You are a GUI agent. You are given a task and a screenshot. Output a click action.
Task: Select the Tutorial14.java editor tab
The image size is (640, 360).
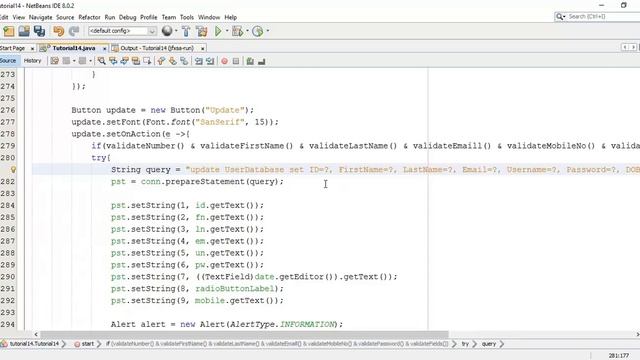coord(73,48)
